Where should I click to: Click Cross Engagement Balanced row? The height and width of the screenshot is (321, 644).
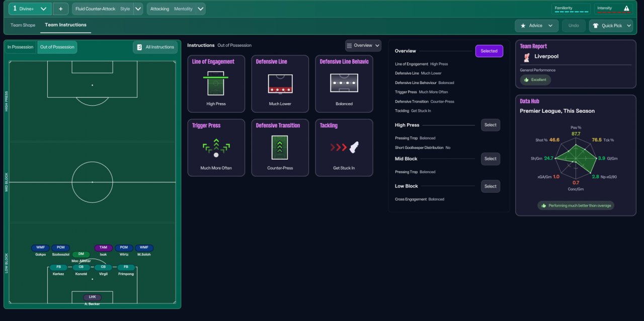(x=420, y=199)
